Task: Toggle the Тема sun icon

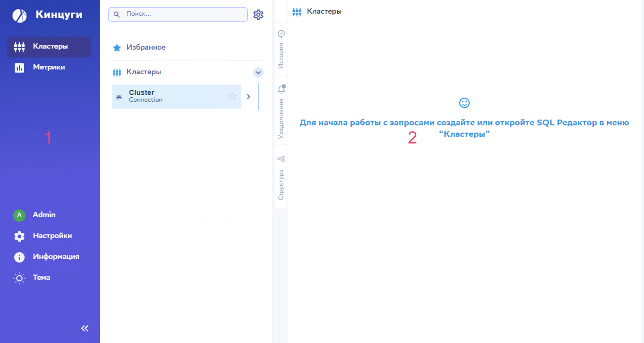Action: coord(19,278)
